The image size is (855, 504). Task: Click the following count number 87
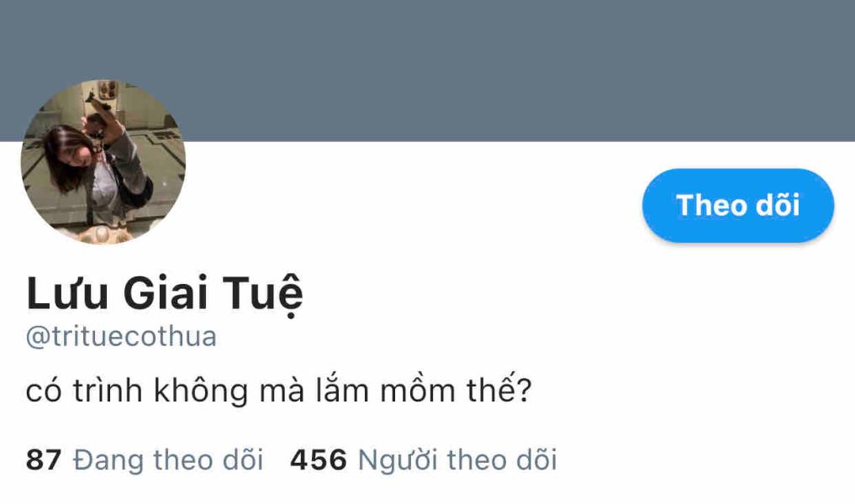(x=43, y=459)
